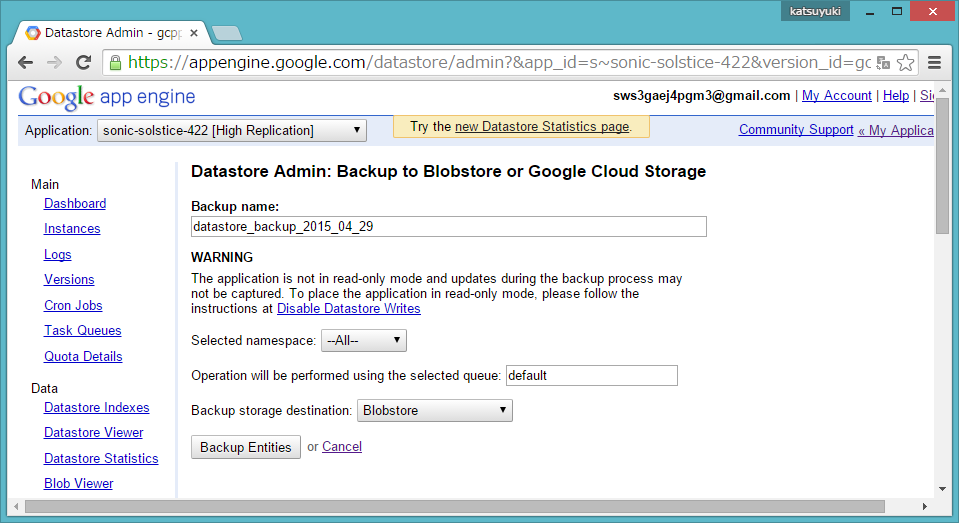Open the Disable Datastore Writes link

click(349, 308)
